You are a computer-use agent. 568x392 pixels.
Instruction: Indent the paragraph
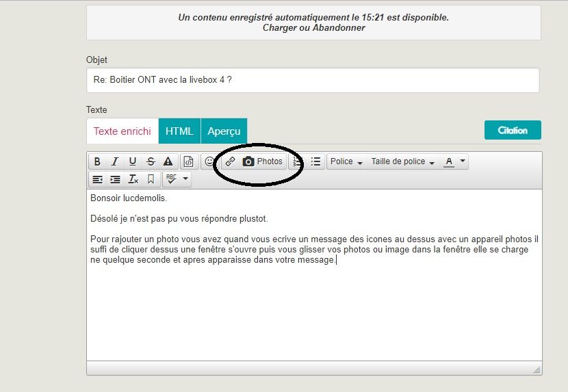pos(115,179)
